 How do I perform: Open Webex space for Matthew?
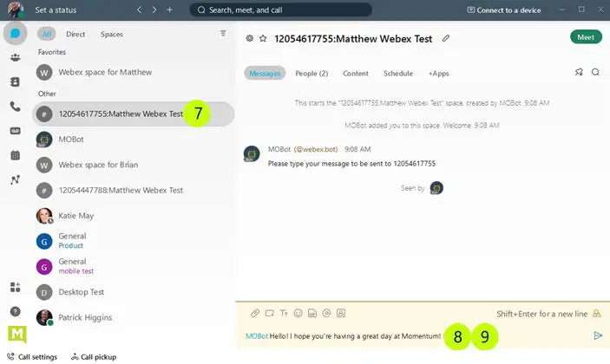[x=134, y=72]
